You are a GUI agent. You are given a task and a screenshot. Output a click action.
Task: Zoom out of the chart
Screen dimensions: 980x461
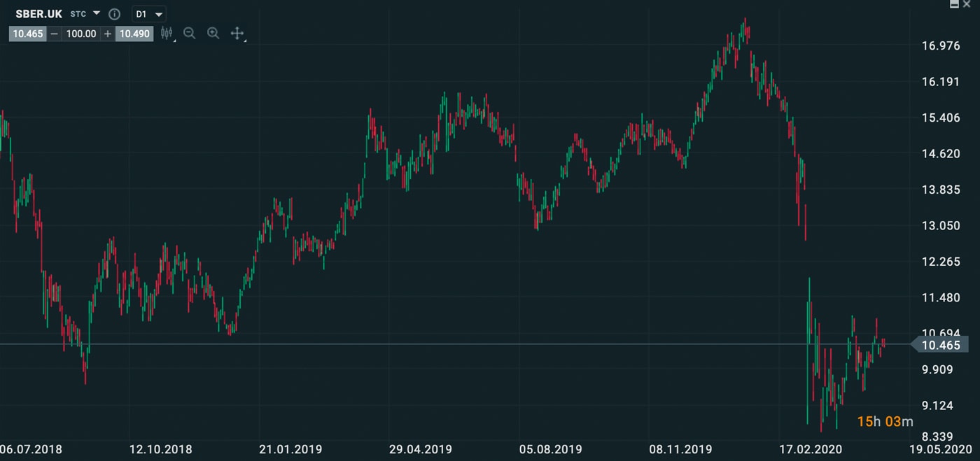(x=189, y=33)
